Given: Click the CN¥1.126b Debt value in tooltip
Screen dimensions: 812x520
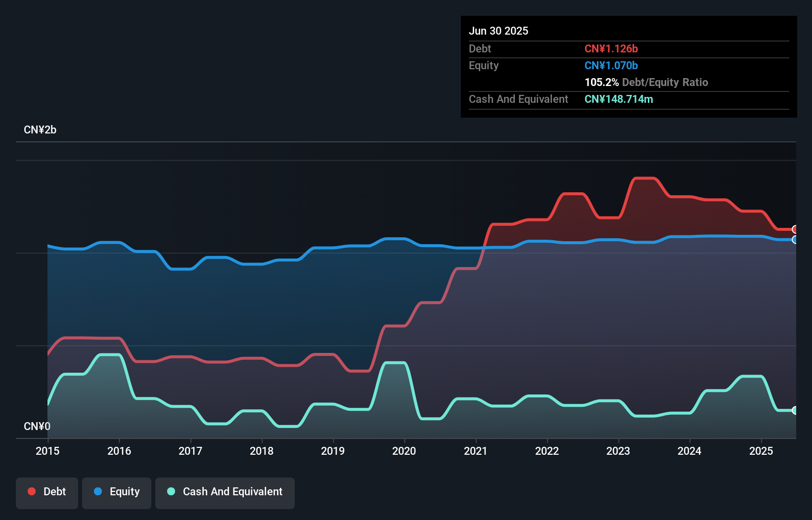Looking at the screenshot, I should point(611,48).
